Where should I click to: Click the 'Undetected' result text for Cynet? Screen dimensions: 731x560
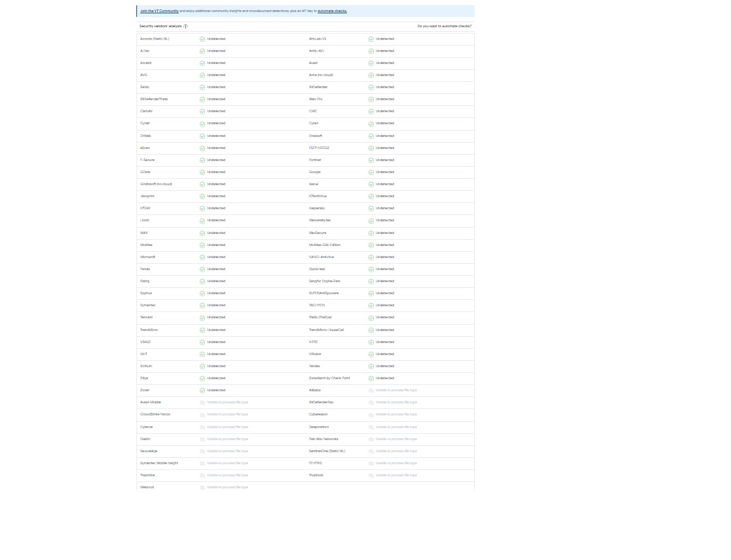[216, 124]
